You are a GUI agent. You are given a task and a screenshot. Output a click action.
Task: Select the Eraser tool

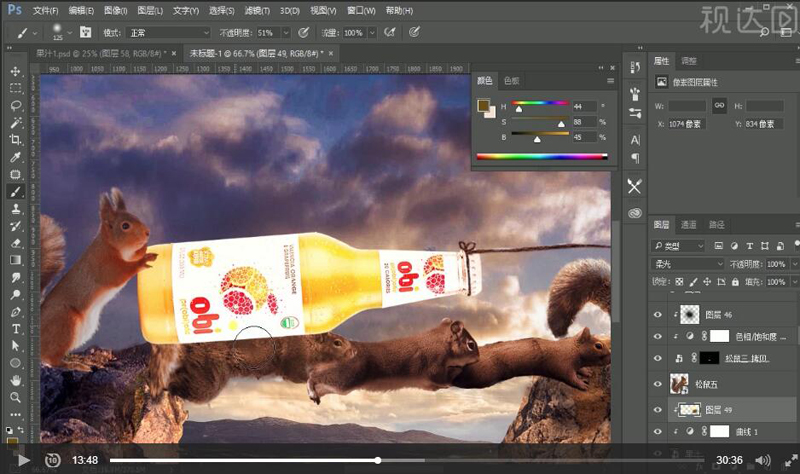click(x=15, y=243)
